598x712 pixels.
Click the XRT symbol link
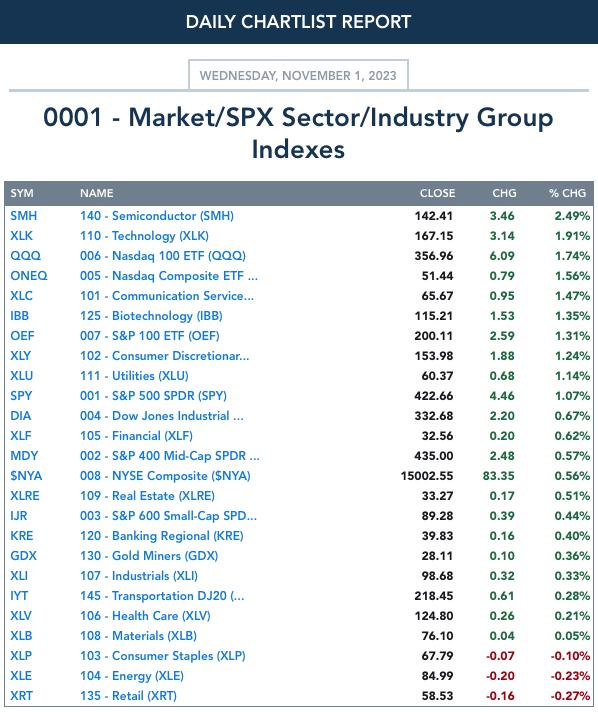(x=21, y=695)
